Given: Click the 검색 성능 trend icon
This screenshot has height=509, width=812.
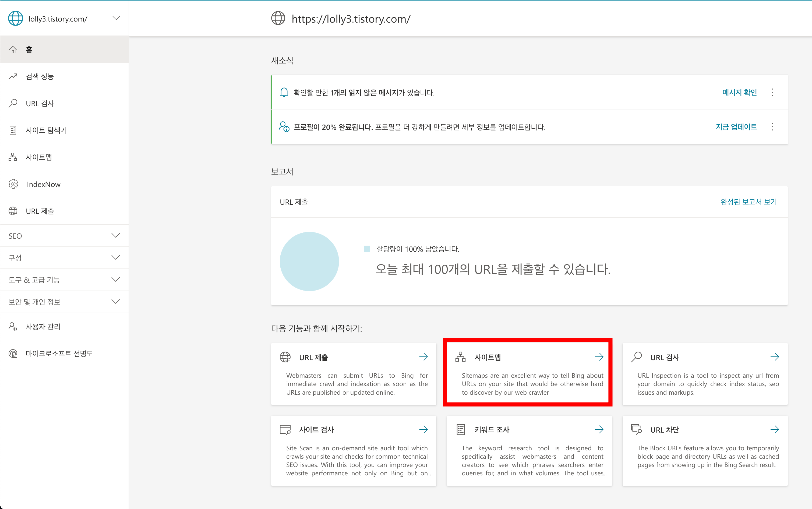Looking at the screenshot, I should pyautogui.click(x=13, y=76).
